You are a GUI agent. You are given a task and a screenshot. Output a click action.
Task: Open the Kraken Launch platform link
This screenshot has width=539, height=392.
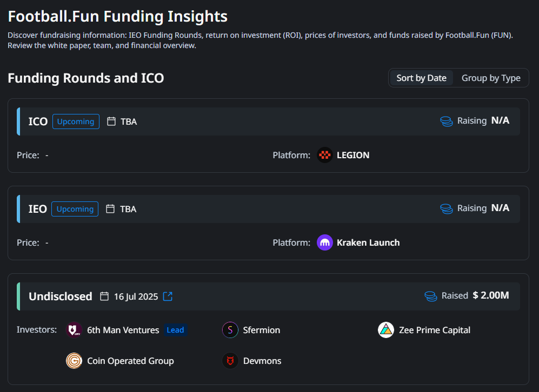click(x=368, y=243)
